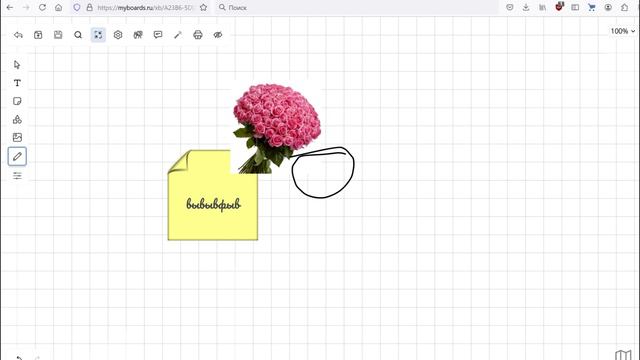Save the board with the floppy icon
The image size is (640, 360).
(x=58, y=35)
